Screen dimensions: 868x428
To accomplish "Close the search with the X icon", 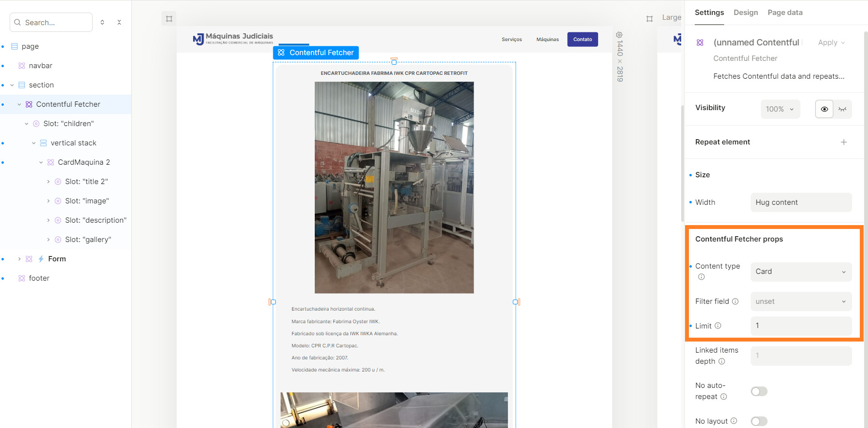I will coord(119,22).
